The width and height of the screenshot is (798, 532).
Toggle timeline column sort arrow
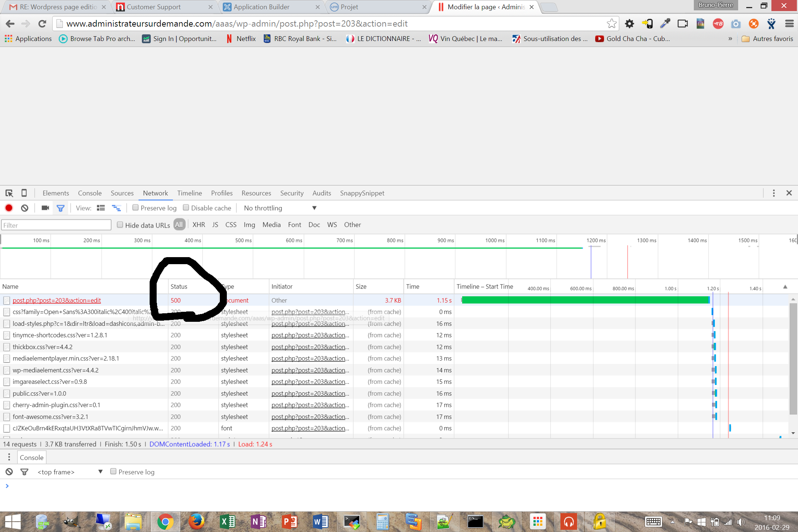pos(785,287)
